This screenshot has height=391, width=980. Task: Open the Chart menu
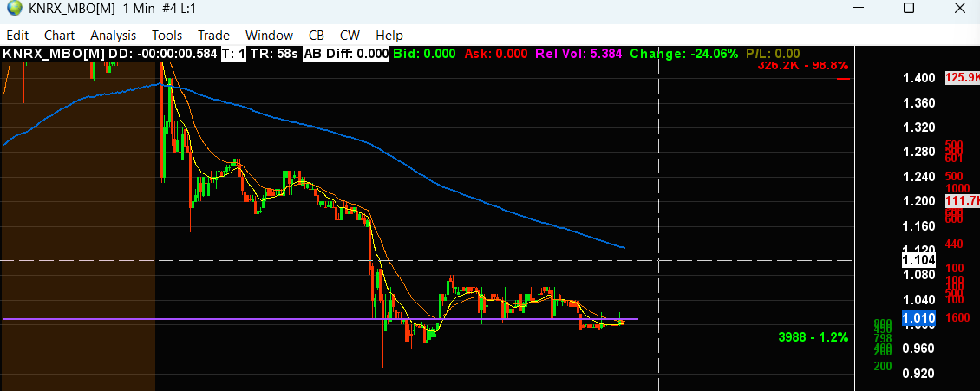[x=59, y=35]
